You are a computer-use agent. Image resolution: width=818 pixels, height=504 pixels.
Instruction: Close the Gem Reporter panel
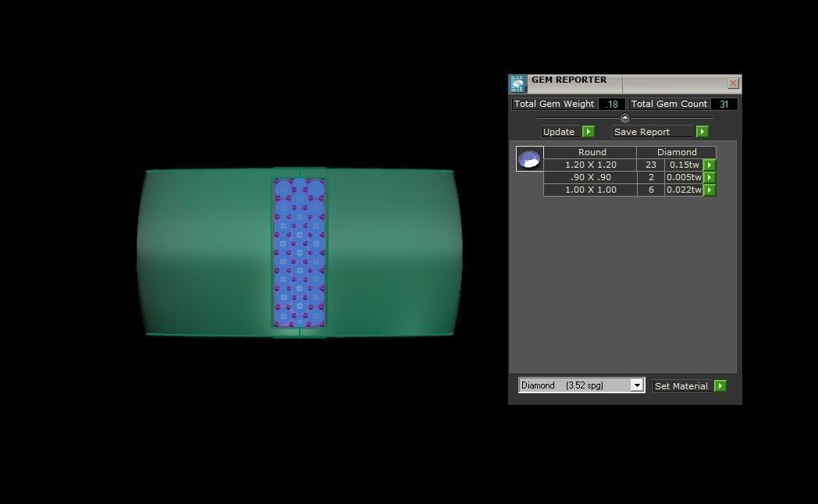coord(733,83)
